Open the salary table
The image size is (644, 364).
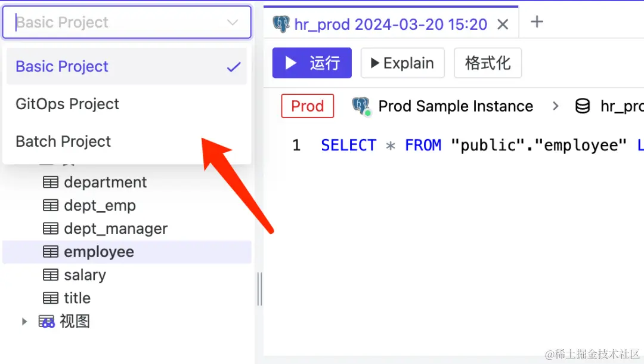click(x=85, y=275)
